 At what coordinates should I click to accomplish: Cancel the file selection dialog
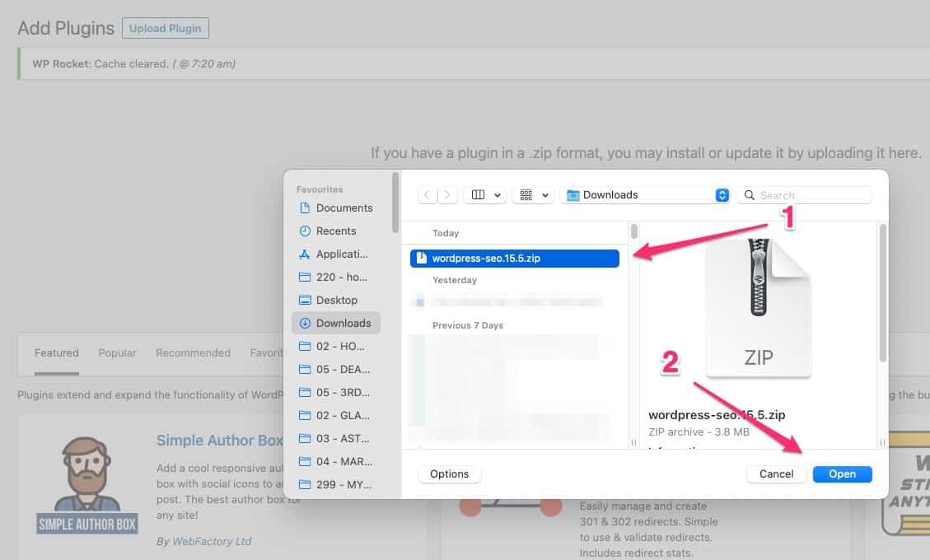coord(775,474)
